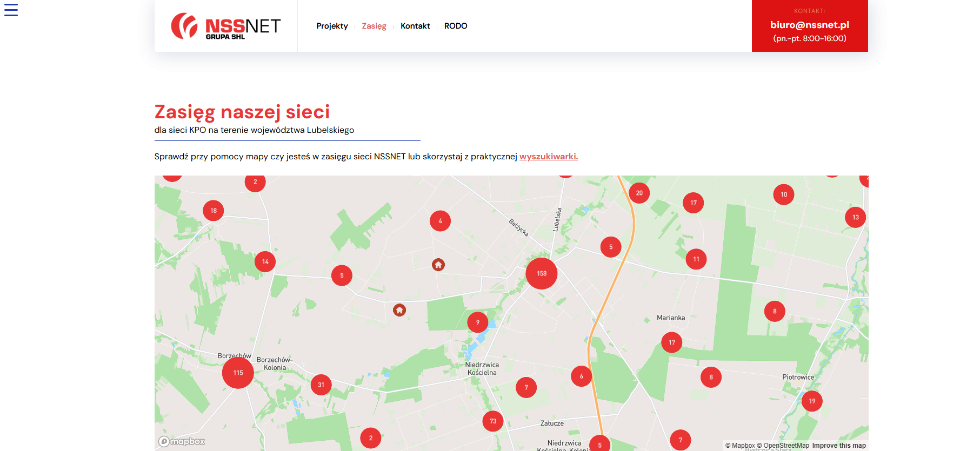Open the hamburger menu icon

(x=11, y=10)
